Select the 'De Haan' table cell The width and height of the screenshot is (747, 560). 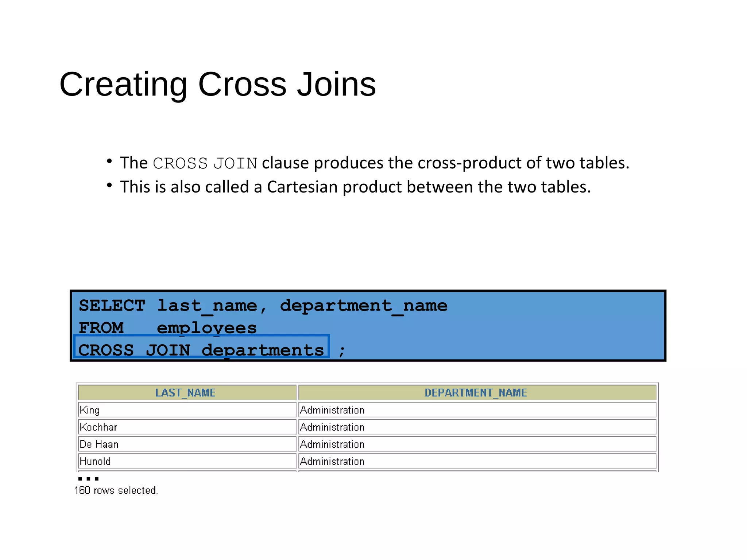click(x=187, y=444)
